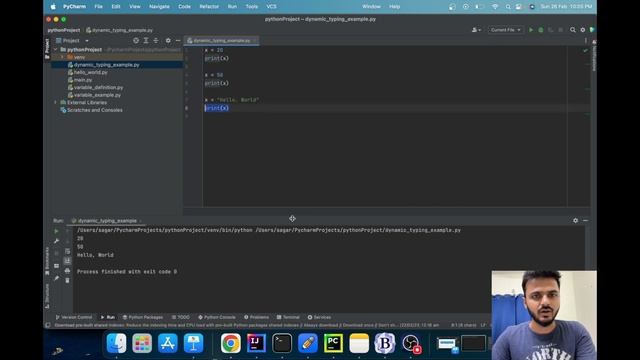The image size is (640, 360).
Task: Open Project panel options gear
Action: (x=168, y=40)
